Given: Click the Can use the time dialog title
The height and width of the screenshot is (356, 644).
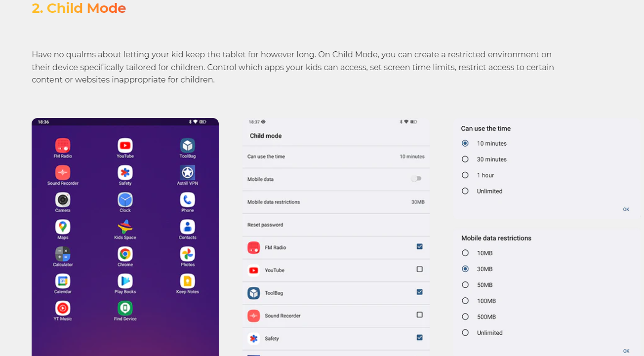Looking at the screenshot, I should pos(486,128).
